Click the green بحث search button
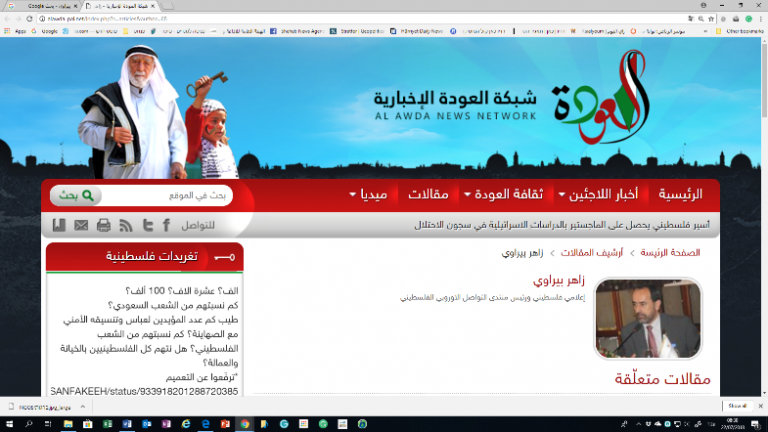 [x=76, y=195]
